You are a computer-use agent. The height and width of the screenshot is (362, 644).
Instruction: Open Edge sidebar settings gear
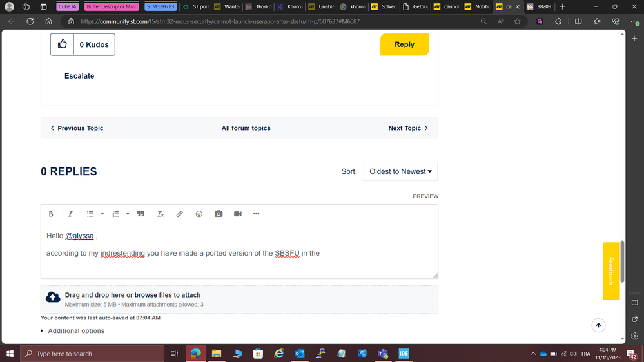click(634, 336)
